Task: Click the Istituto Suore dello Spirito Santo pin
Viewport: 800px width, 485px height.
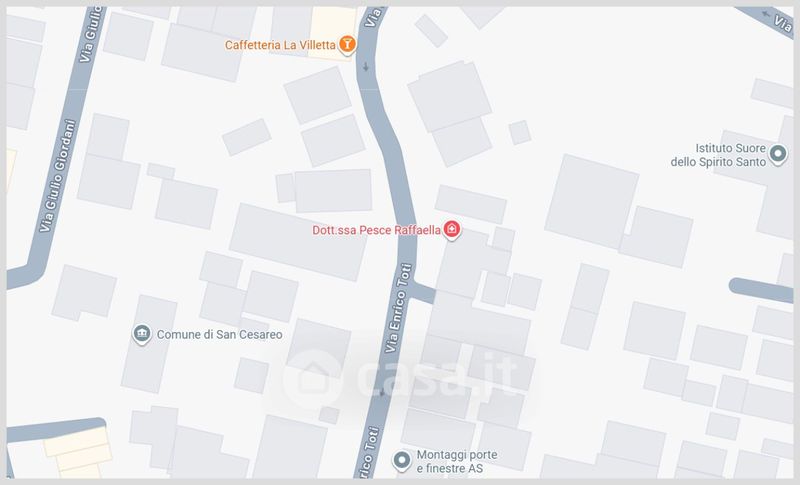Action: tap(778, 154)
